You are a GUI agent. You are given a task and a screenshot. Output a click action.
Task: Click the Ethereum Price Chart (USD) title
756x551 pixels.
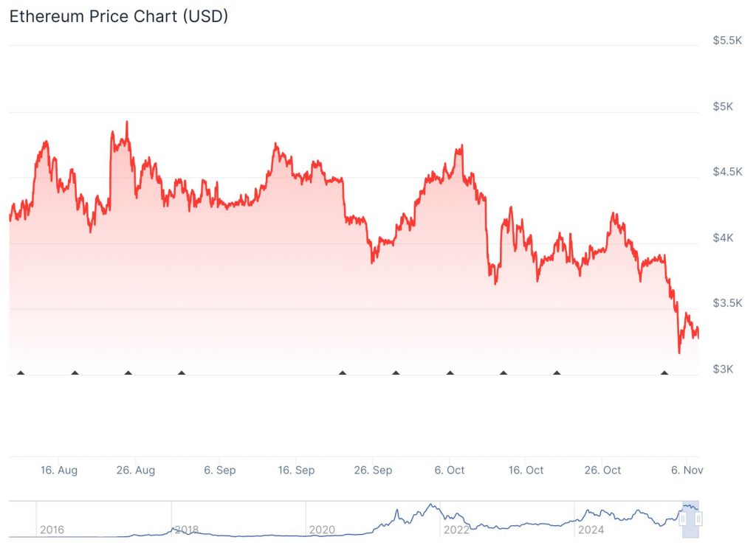pyautogui.click(x=118, y=17)
